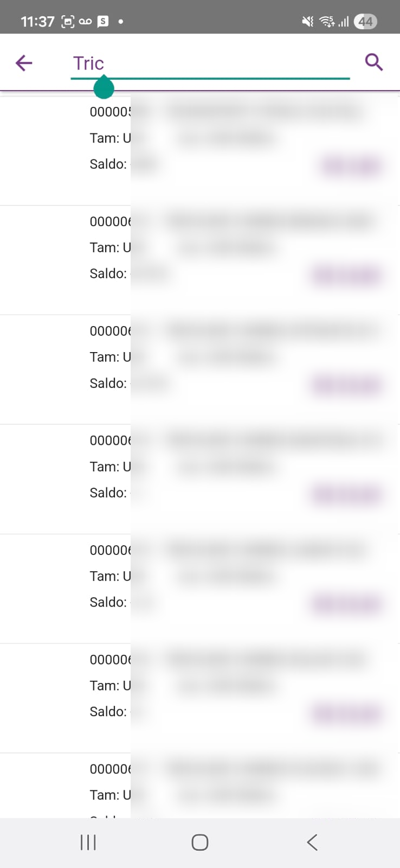Tap the battery indicator showing 44
400x868 pixels.
pyautogui.click(x=365, y=22)
